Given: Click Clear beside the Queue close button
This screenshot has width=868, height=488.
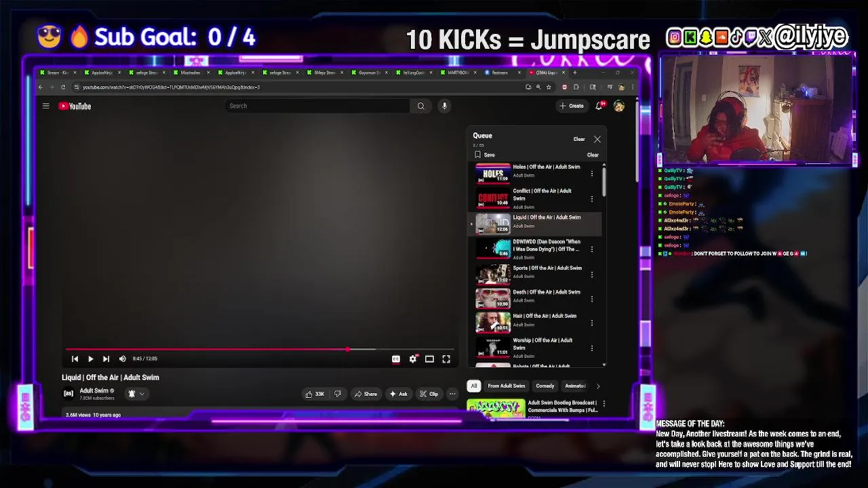Looking at the screenshot, I should pos(579,139).
